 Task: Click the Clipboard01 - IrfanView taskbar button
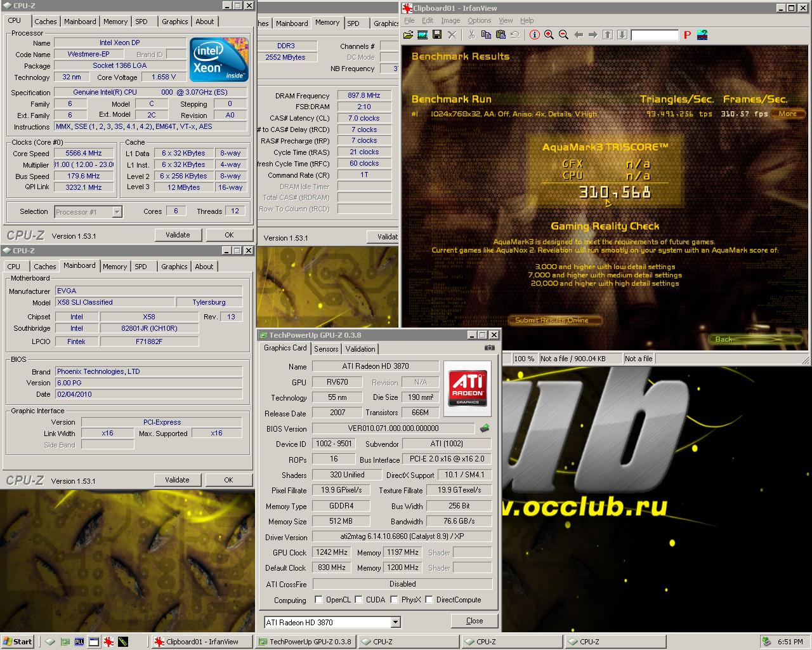(x=202, y=642)
